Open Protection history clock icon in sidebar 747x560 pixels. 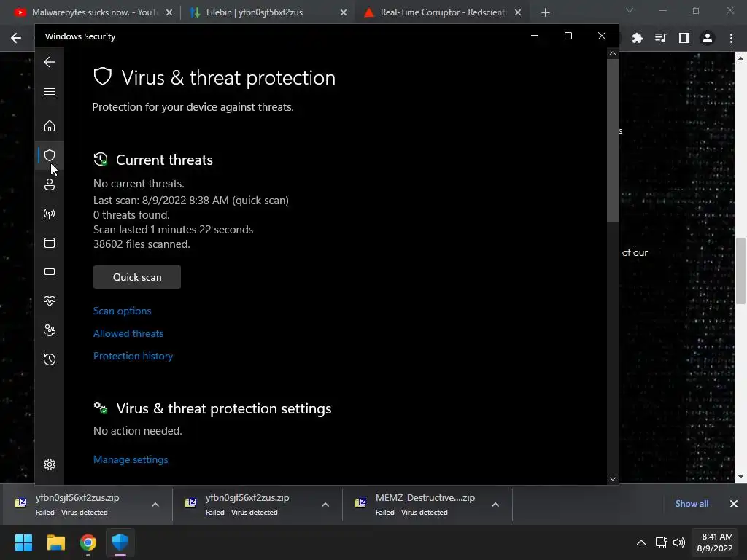click(50, 359)
